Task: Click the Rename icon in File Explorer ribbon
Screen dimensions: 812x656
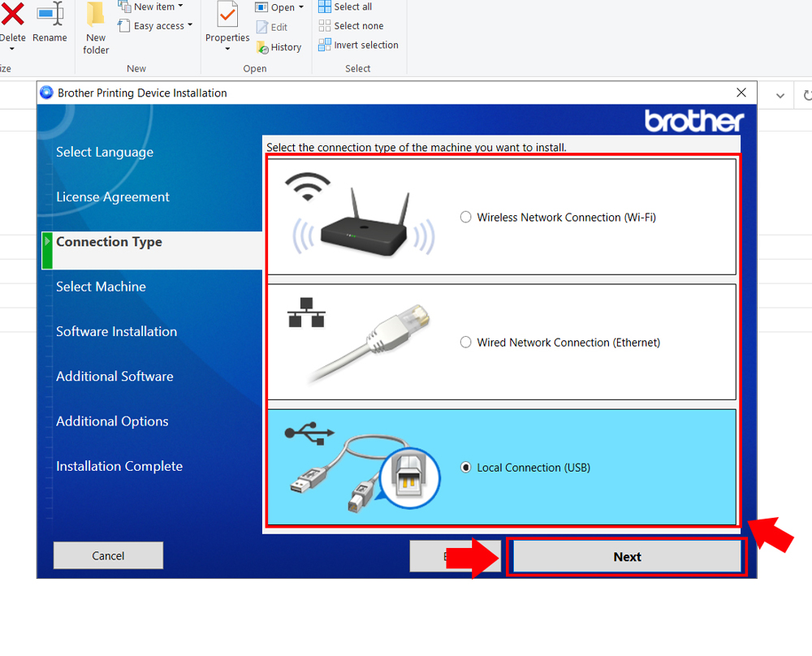Action: coord(50,14)
